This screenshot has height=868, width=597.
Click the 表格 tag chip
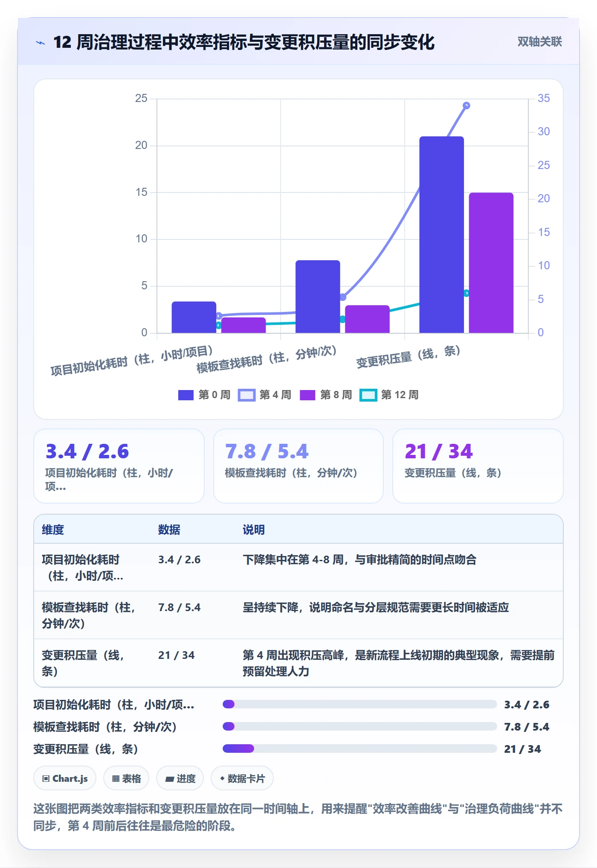(x=126, y=778)
